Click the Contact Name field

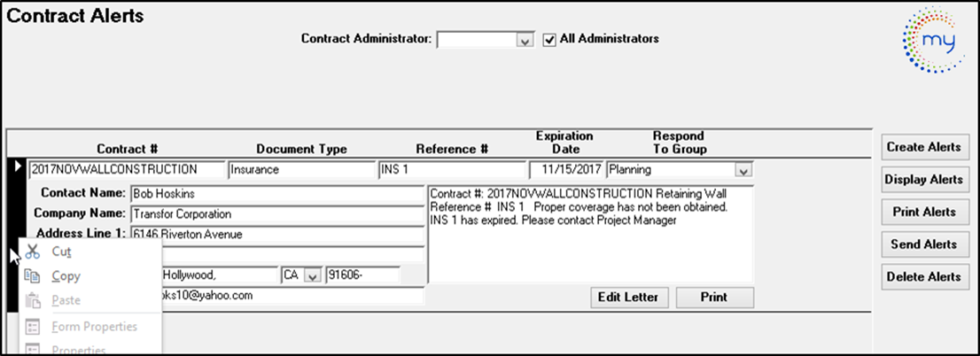[277, 194]
